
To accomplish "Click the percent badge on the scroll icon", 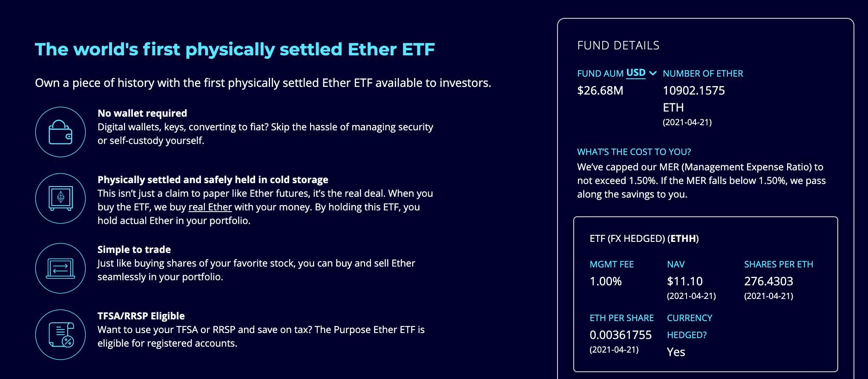I will pyautogui.click(x=67, y=342).
